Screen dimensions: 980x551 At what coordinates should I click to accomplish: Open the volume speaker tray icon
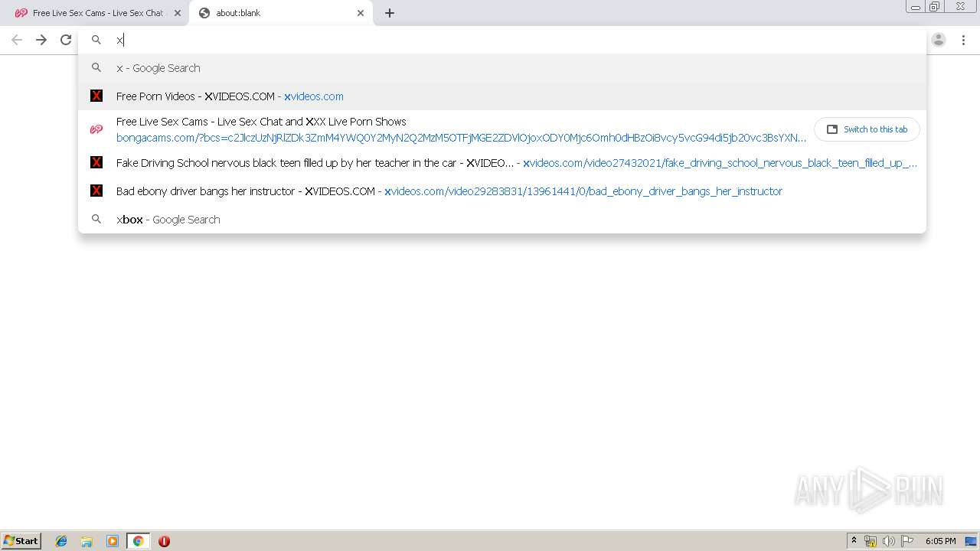tap(889, 541)
